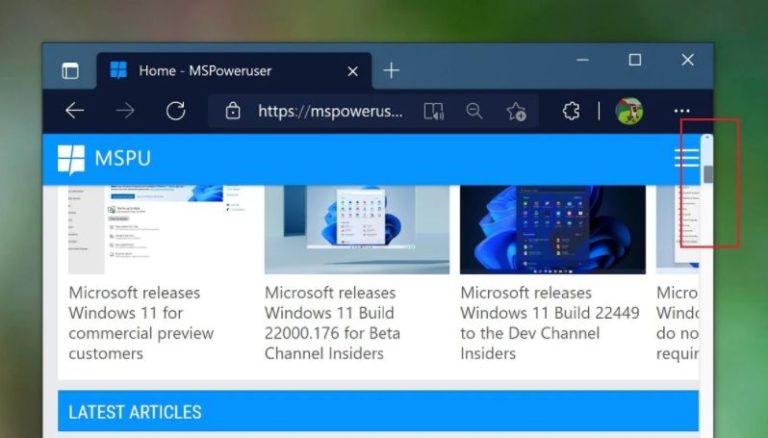Open the Build 22000.176 article thumbnail
This screenshot has height=438, width=768.
(357, 229)
